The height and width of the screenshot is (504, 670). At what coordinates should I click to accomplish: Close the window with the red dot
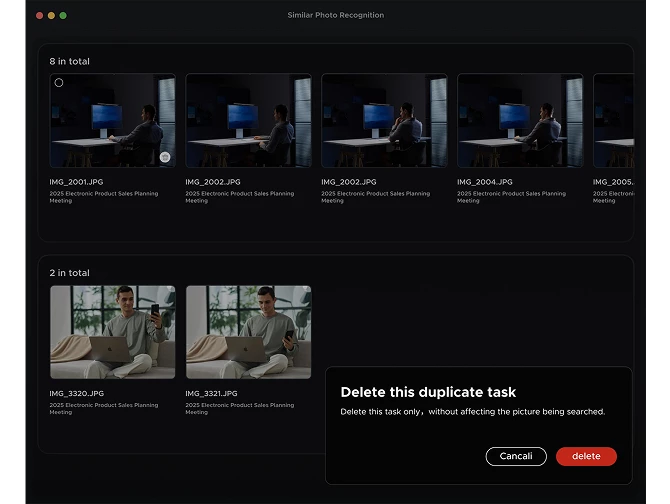coord(40,16)
